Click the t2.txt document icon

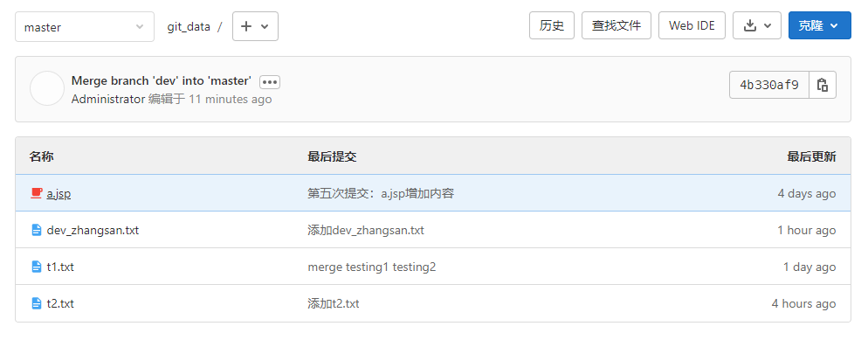[x=37, y=303]
